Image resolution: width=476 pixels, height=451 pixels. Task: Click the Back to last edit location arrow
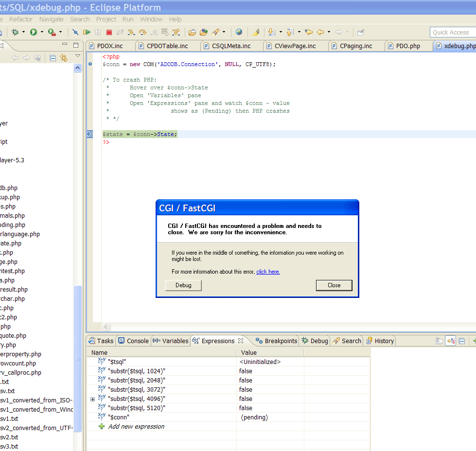tap(308, 32)
